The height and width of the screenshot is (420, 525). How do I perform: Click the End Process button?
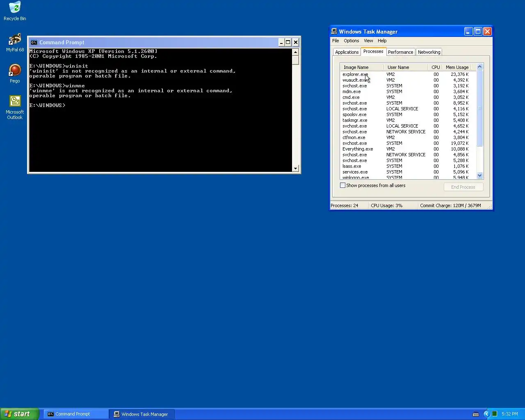click(463, 187)
